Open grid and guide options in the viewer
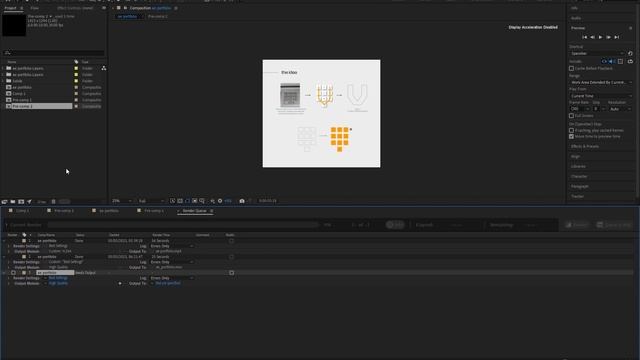The height and width of the screenshot is (360, 640). pyautogui.click(x=202, y=201)
